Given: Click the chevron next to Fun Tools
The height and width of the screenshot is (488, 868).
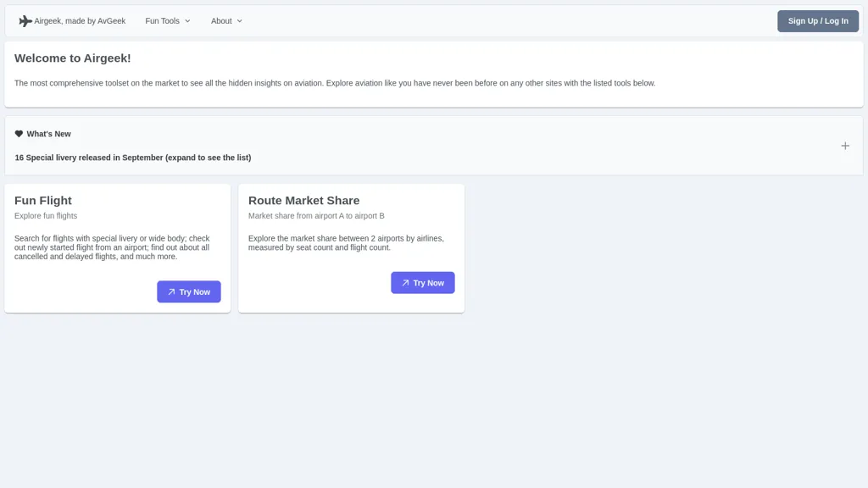Looking at the screenshot, I should point(187,21).
